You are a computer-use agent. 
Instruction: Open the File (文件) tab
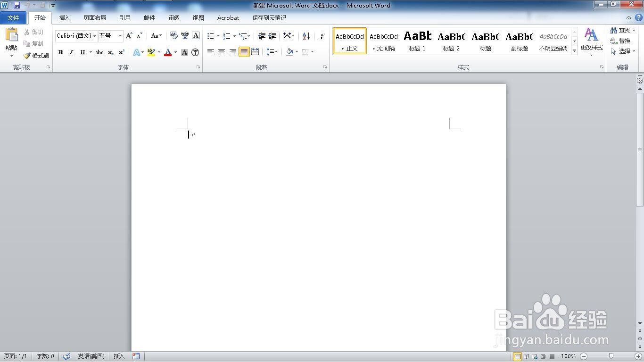click(x=13, y=18)
